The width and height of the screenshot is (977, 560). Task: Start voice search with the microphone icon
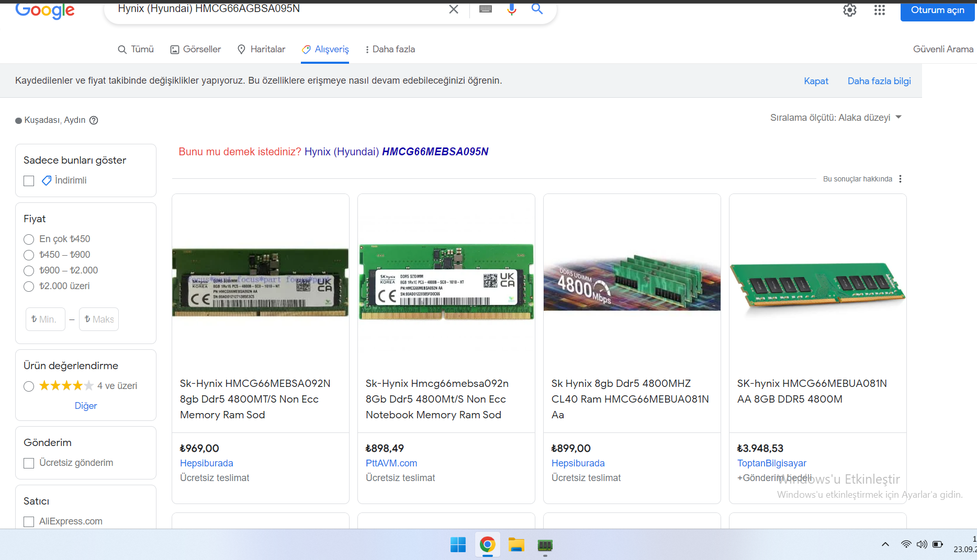[x=512, y=9]
